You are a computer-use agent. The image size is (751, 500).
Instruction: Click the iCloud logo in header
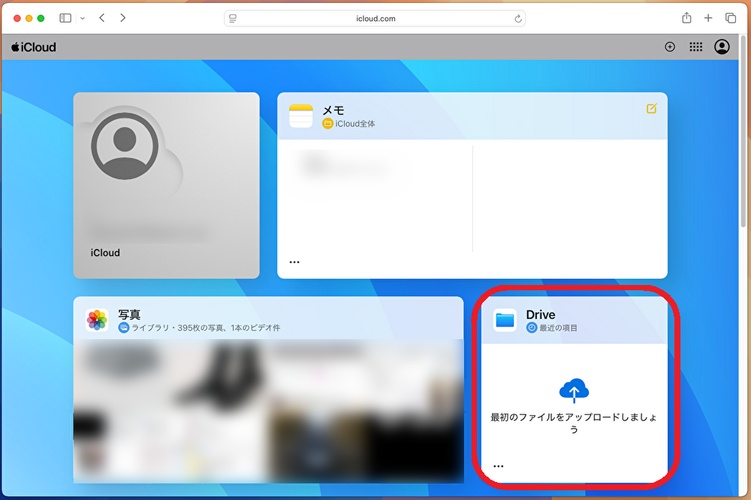pyautogui.click(x=34, y=47)
